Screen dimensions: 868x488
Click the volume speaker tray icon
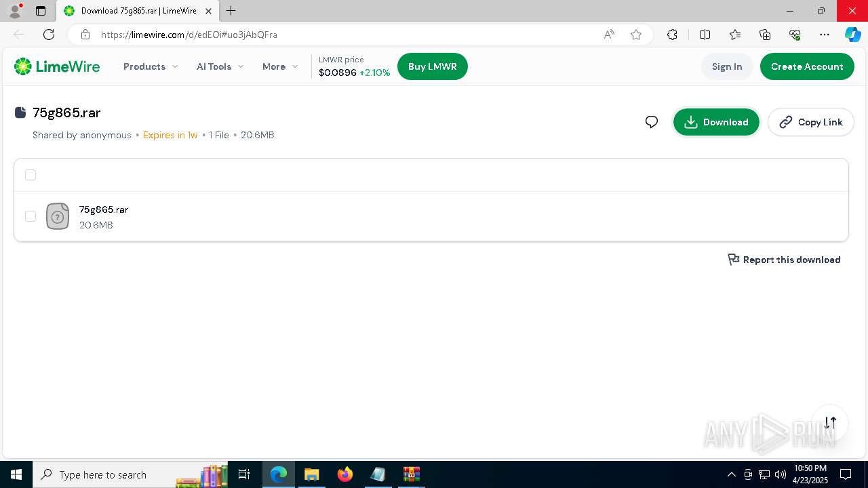pyautogui.click(x=780, y=474)
